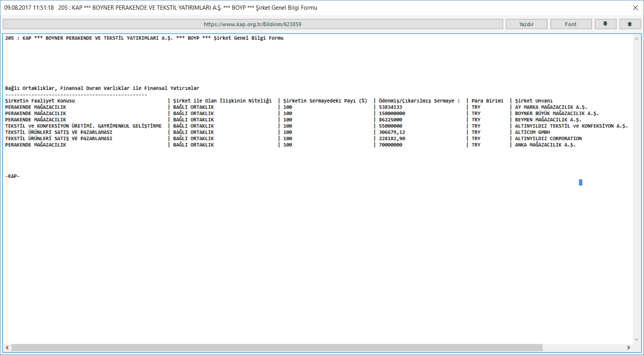Click the 100 share in the BEYMEN row
Screen dimensions: 644x355
click(287, 120)
